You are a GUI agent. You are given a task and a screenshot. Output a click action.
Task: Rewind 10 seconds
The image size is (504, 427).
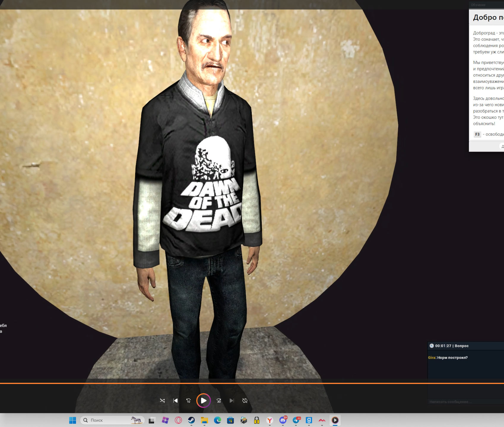click(188, 401)
